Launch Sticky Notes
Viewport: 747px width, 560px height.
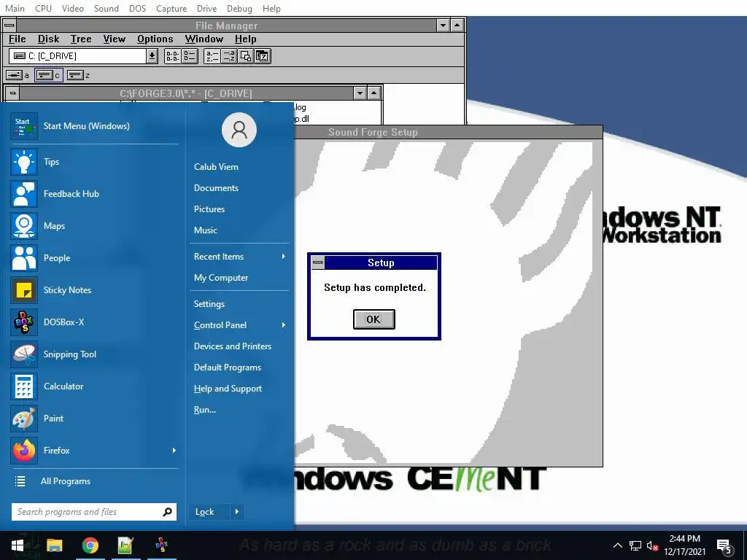coord(94,290)
